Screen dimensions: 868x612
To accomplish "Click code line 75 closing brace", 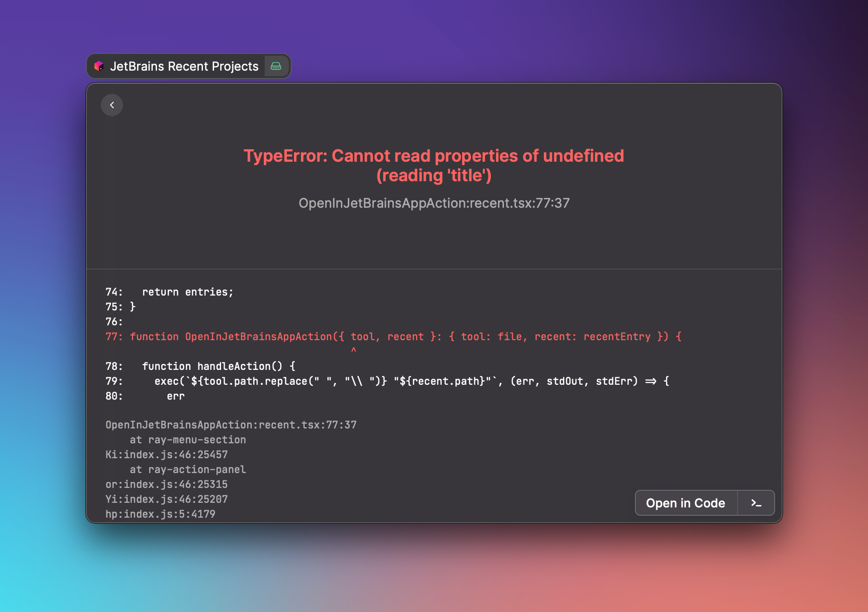I will coord(120,307).
